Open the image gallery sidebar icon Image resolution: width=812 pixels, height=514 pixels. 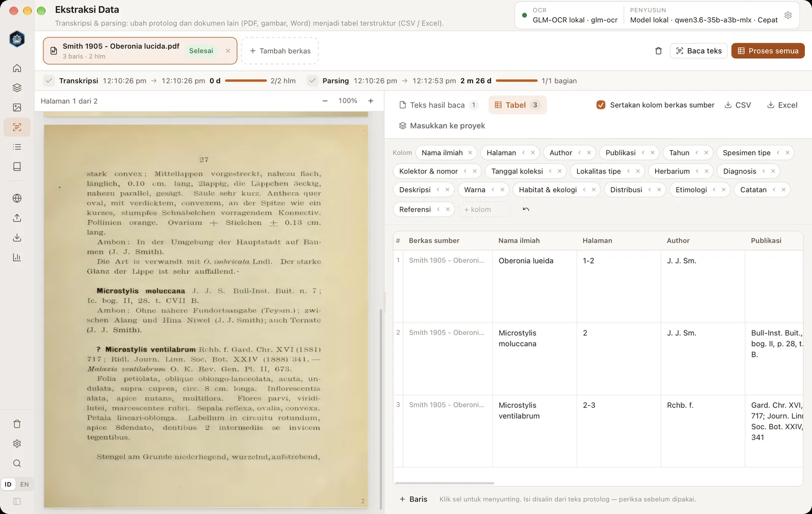tap(17, 108)
